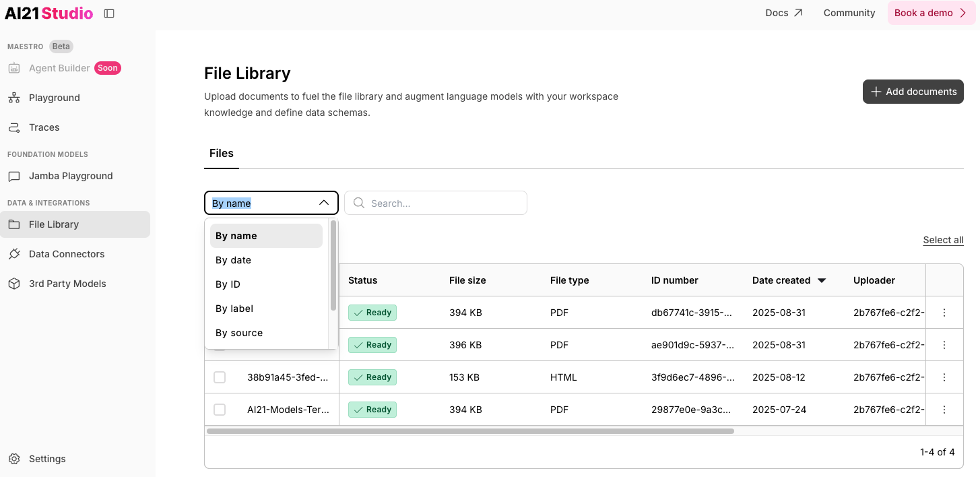Click Add documents button
The image size is (980, 477).
[913, 92]
